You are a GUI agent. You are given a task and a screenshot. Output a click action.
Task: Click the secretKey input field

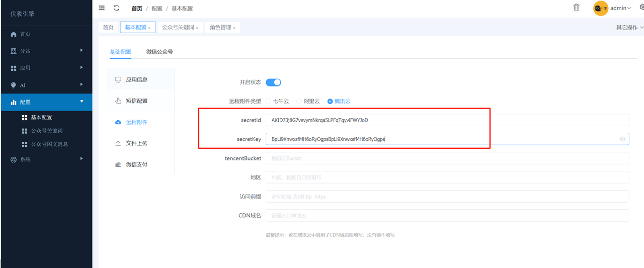click(447, 139)
